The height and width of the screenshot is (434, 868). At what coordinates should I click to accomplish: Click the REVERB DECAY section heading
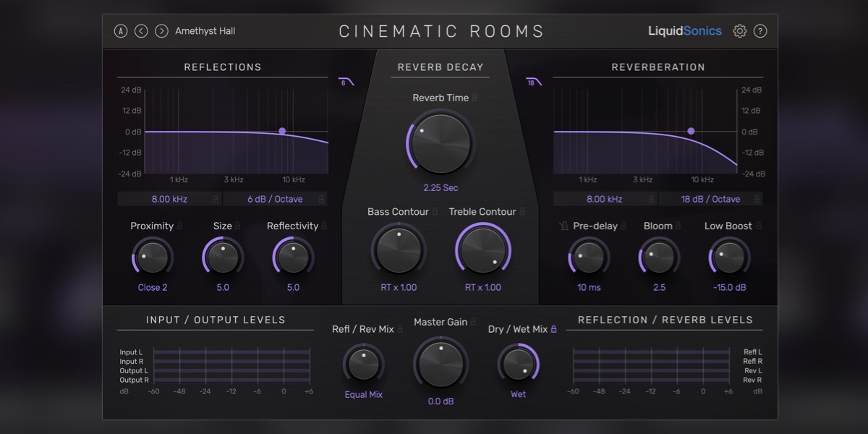441,67
